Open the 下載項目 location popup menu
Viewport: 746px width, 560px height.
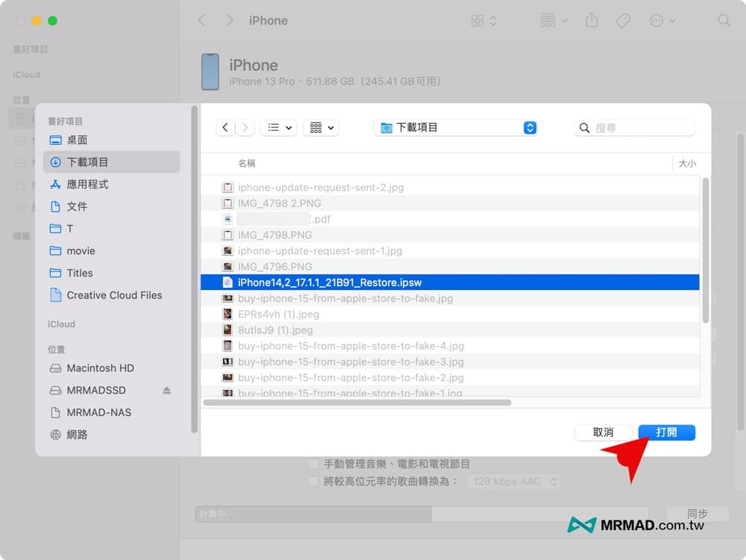456,128
